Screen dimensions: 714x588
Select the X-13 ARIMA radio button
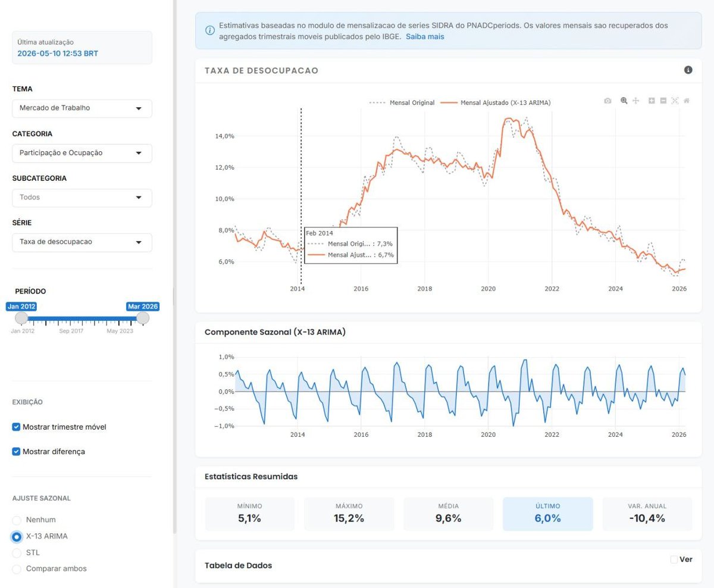click(17, 537)
